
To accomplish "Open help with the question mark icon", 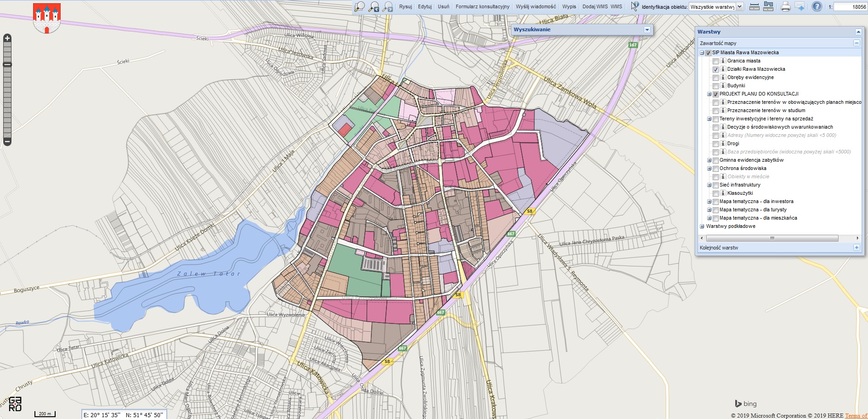I will [x=817, y=6].
